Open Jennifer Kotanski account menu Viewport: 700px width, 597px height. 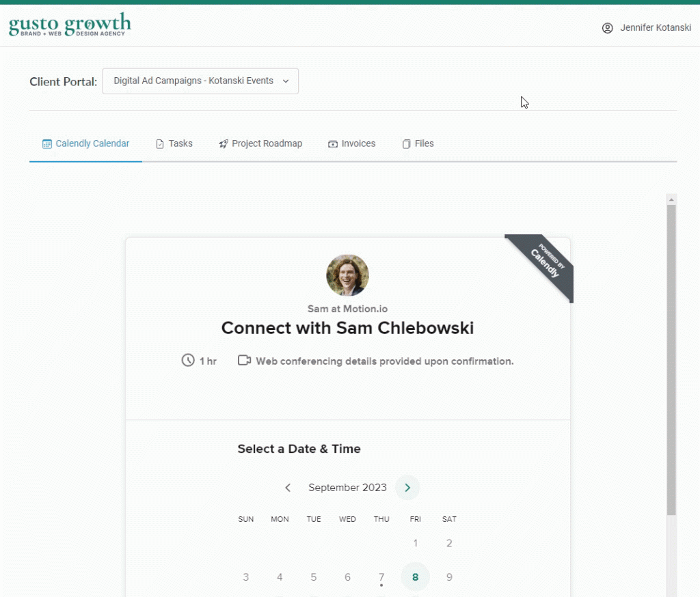(647, 27)
